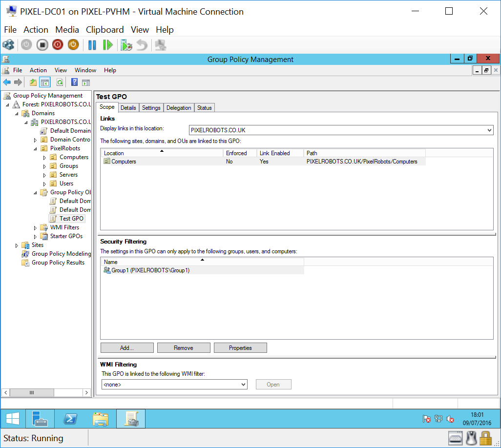The height and width of the screenshot is (448, 501).
Task: Pause the virtual machine
Action: pos(92,45)
